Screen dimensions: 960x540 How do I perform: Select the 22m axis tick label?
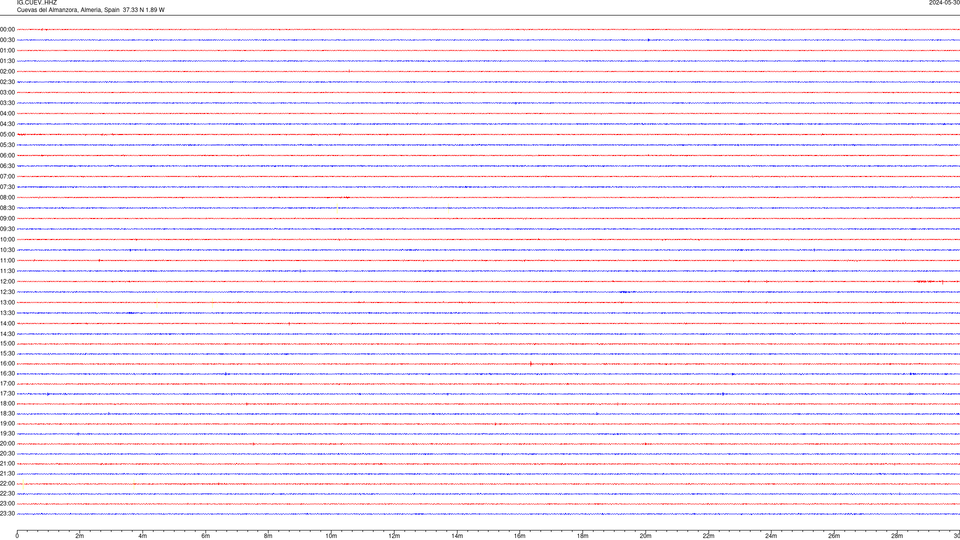click(x=708, y=536)
